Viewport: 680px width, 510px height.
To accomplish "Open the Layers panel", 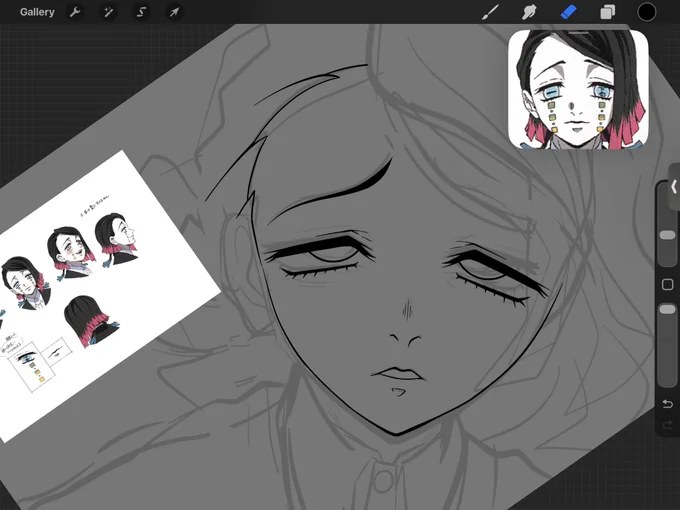I will (x=608, y=12).
